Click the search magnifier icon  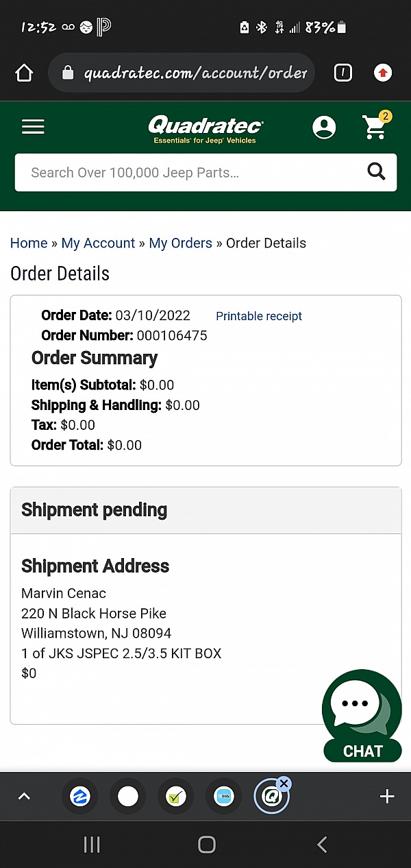376,172
